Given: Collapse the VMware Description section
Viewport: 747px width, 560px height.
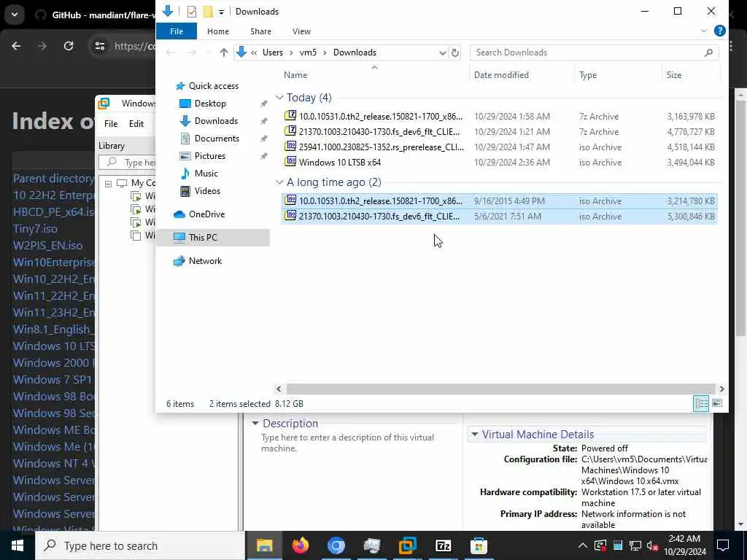Looking at the screenshot, I should pos(255,424).
